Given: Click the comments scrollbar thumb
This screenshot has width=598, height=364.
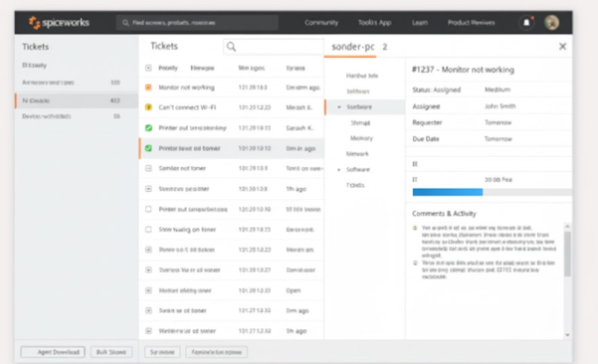Looking at the screenshot, I should click(567, 254).
